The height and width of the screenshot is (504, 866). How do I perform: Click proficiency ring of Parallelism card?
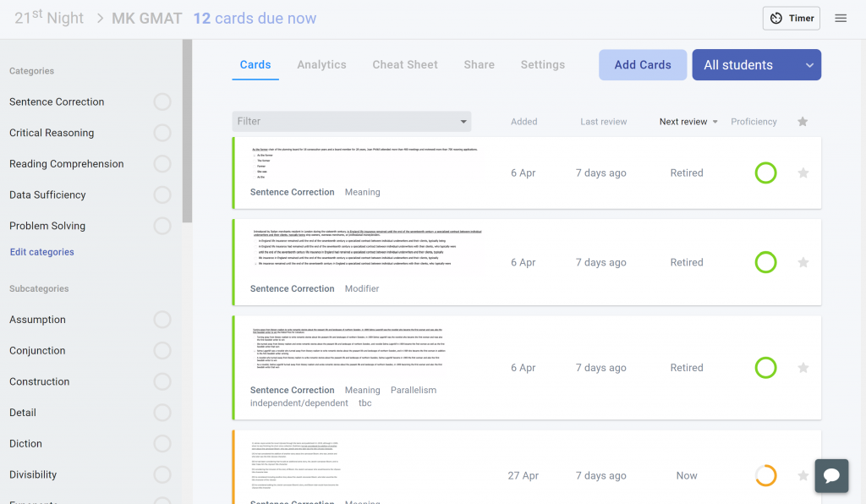[x=765, y=368]
